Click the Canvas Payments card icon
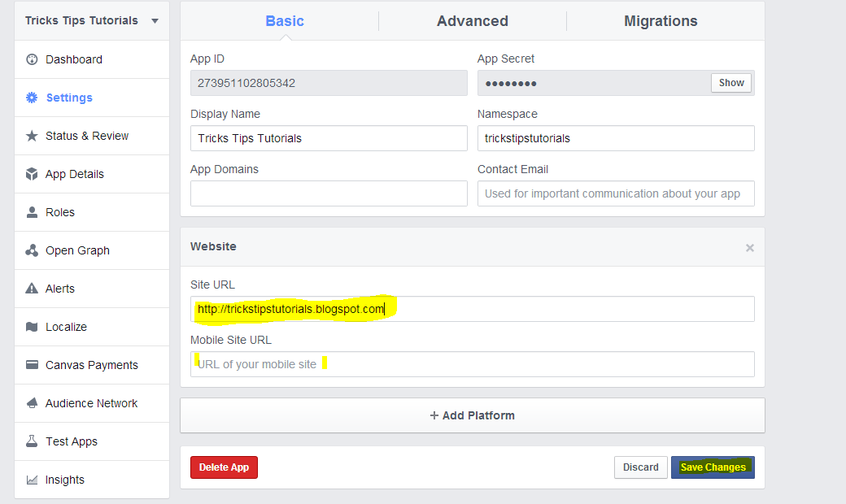This screenshot has height=504, width=846. (x=32, y=365)
